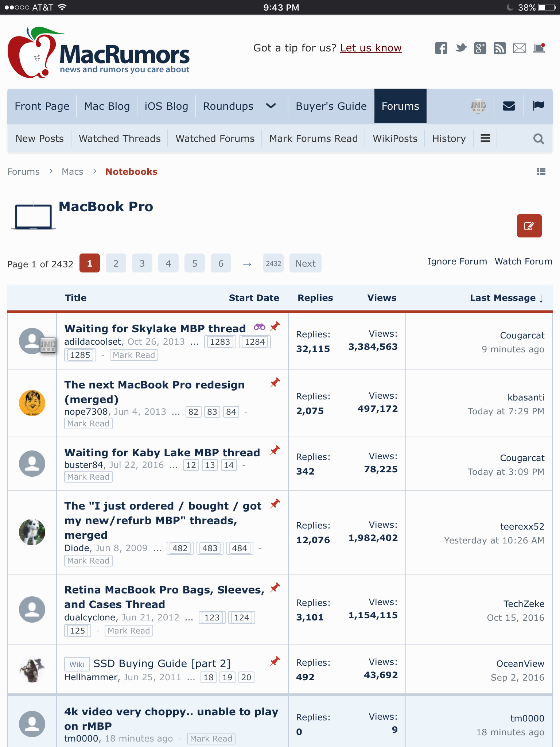
Task: Go to page 2
Action: point(116,263)
